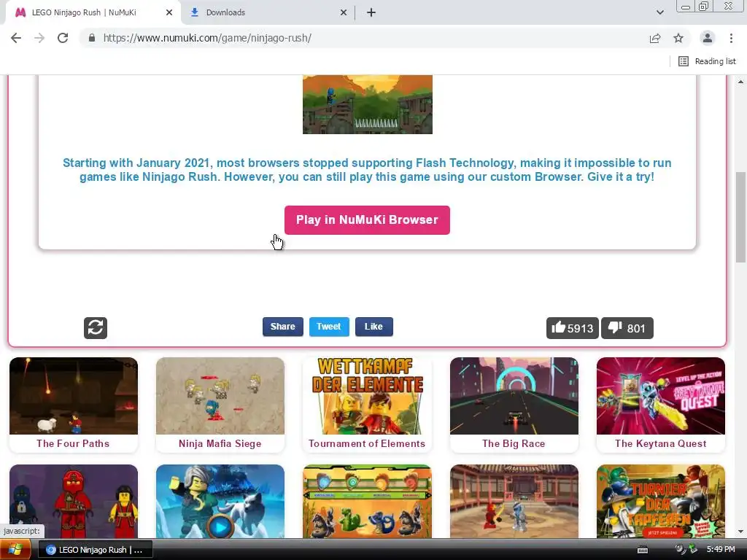
Task: Click the Tweet button
Action: point(329,327)
